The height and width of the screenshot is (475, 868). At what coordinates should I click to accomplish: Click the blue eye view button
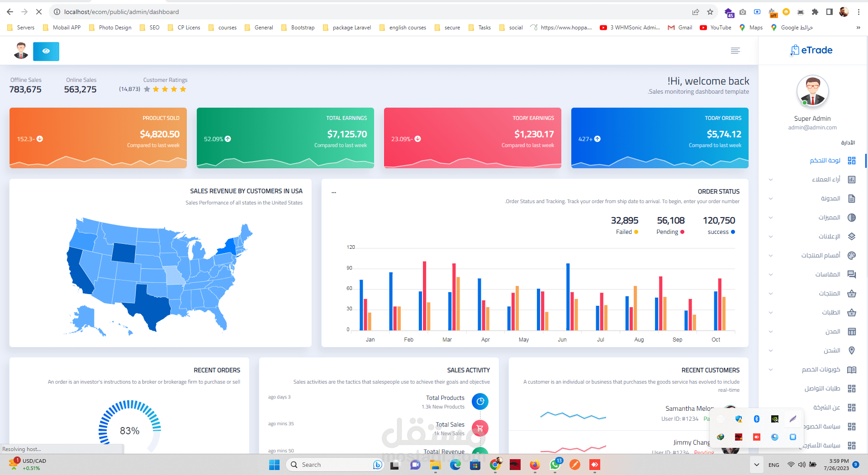(46, 51)
